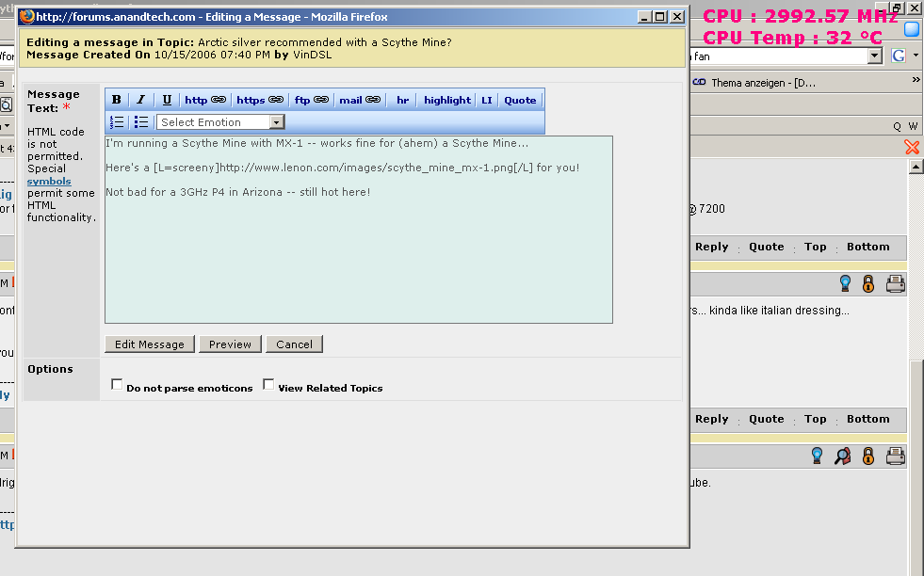Image resolution: width=924 pixels, height=576 pixels.
Task: Check the View Related Topics box
Action: click(268, 385)
